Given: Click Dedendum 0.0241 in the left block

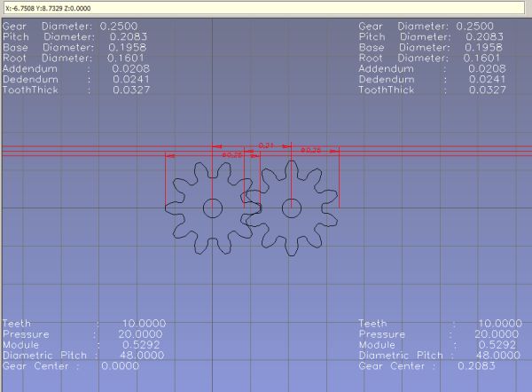Looking at the screenshot, I should [x=76, y=80].
